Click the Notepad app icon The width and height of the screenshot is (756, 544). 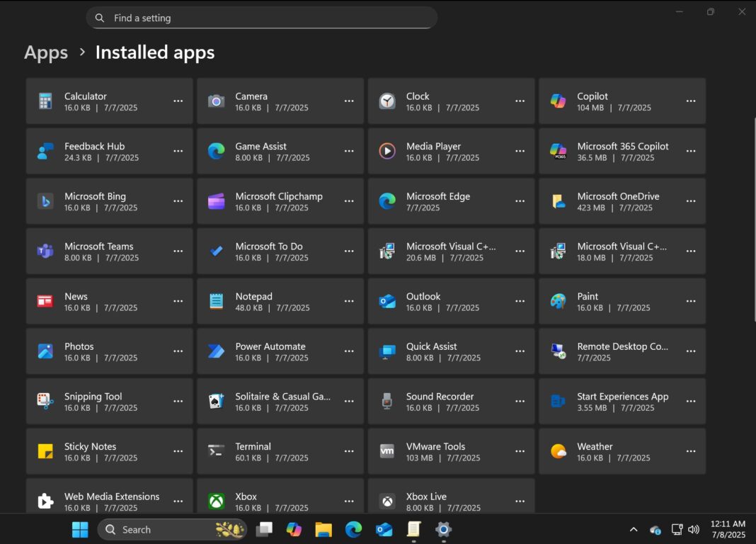click(216, 300)
